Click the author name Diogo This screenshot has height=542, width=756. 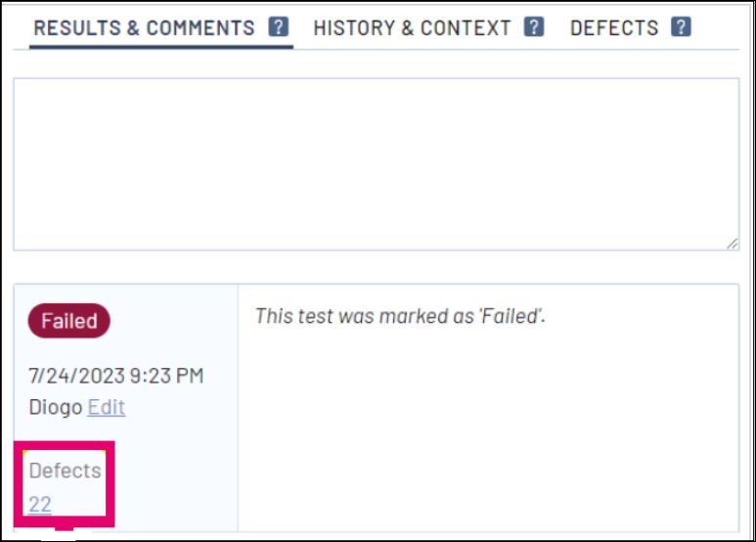pos(56,407)
